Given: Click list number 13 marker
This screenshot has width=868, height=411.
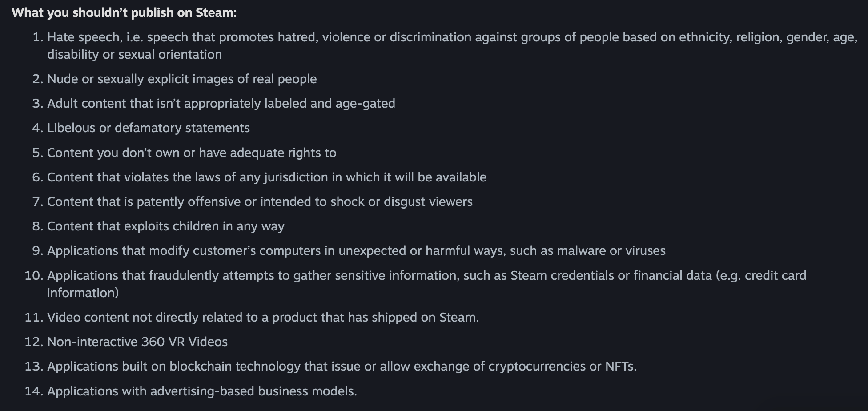Looking at the screenshot, I should pos(34,366).
